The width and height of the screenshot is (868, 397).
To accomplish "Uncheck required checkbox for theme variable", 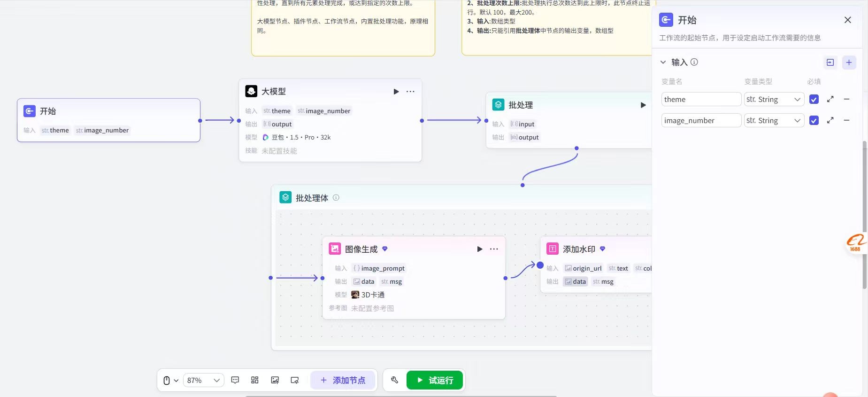I will click(x=814, y=99).
